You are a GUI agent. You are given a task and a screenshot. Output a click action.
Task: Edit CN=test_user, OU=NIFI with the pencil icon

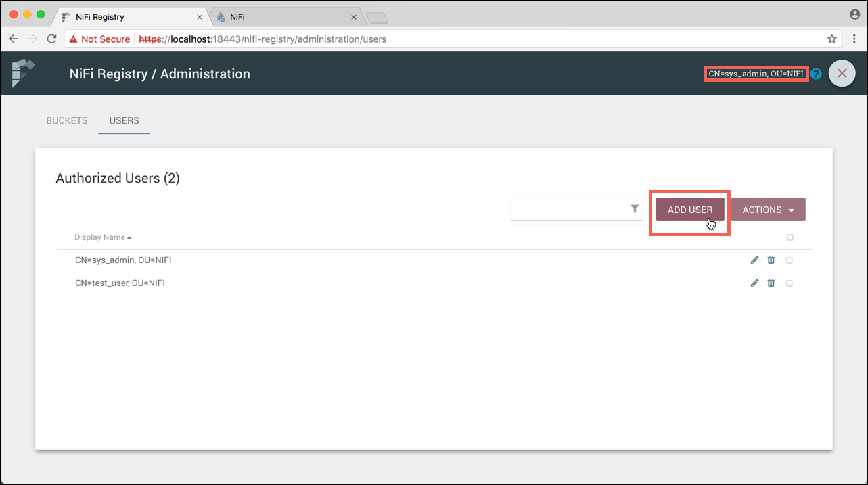click(x=754, y=283)
